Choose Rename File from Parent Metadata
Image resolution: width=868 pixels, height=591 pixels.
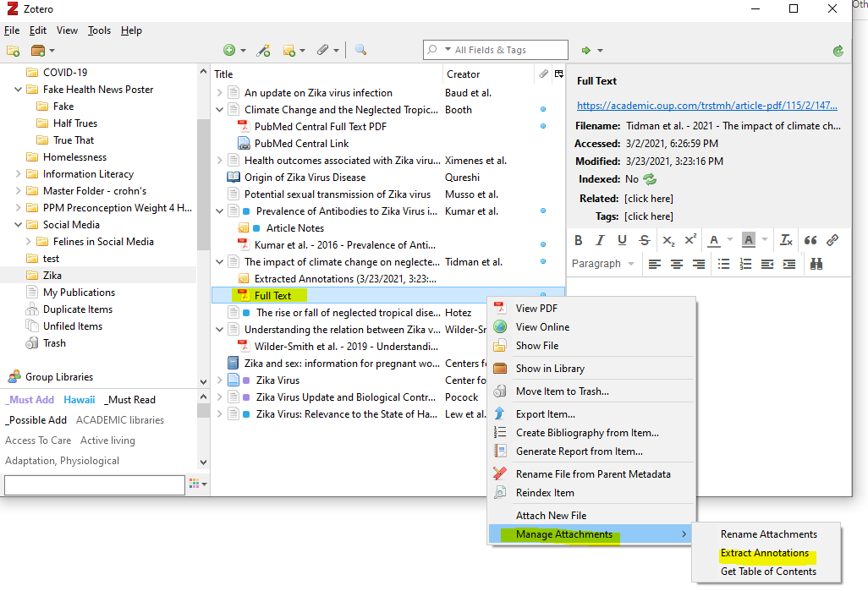click(x=591, y=474)
